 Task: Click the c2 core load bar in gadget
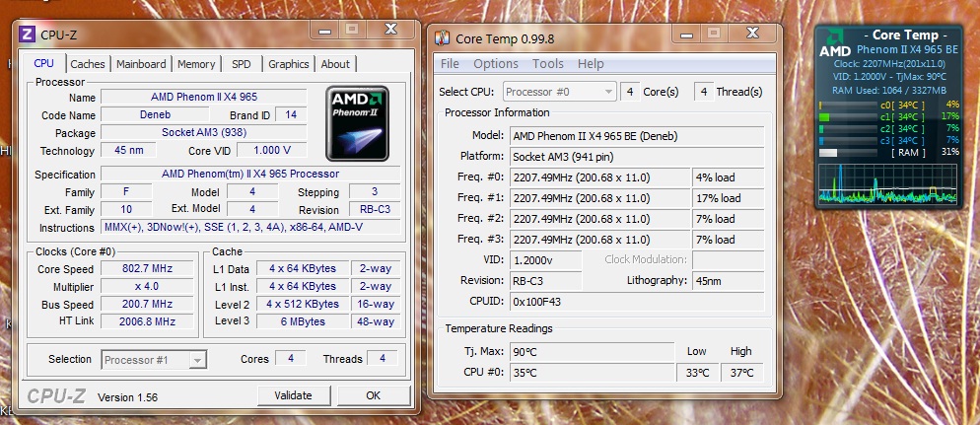[x=849, y=129]
